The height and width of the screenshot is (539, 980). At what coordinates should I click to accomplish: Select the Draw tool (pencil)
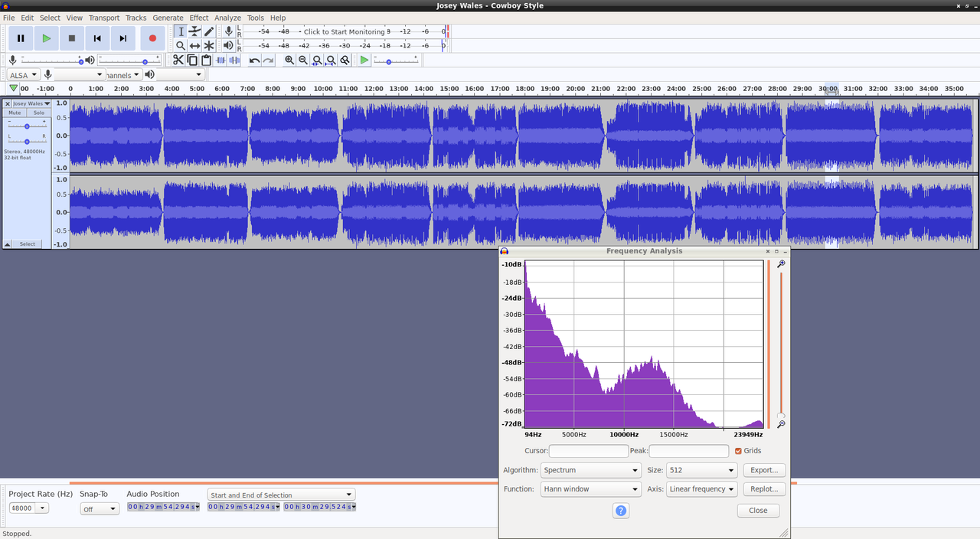tap(208, 31)
